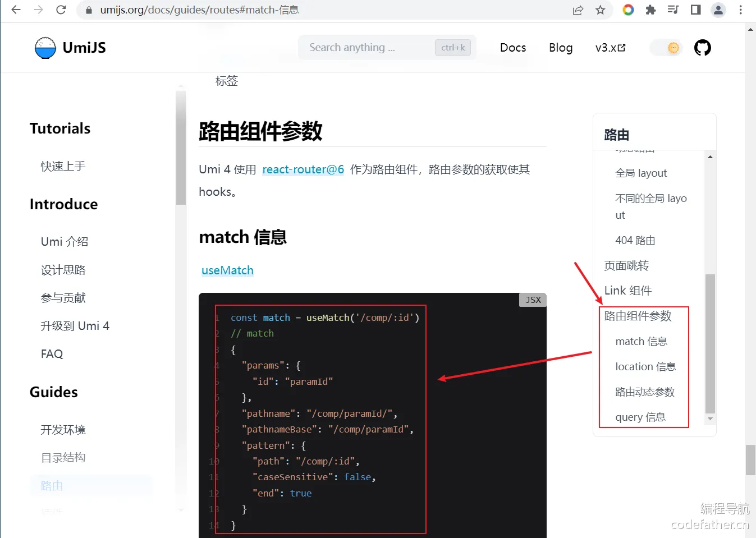The width and height of the screenshot is (756, 538).
Task: Click the contents panel scroll-down arrow
Action: click(710, 419)
